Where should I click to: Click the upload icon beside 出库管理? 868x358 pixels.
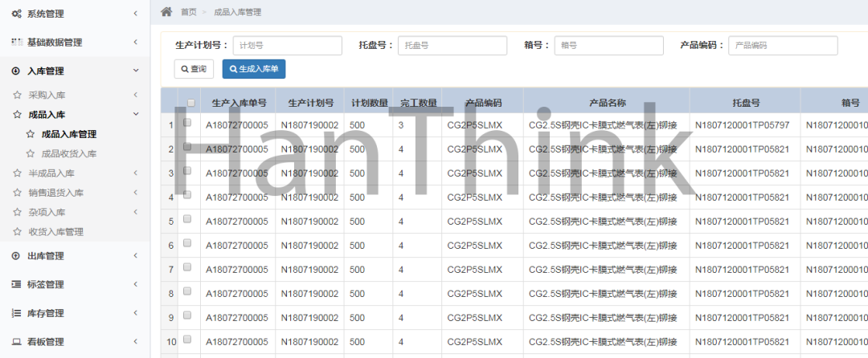click(16, 256)
